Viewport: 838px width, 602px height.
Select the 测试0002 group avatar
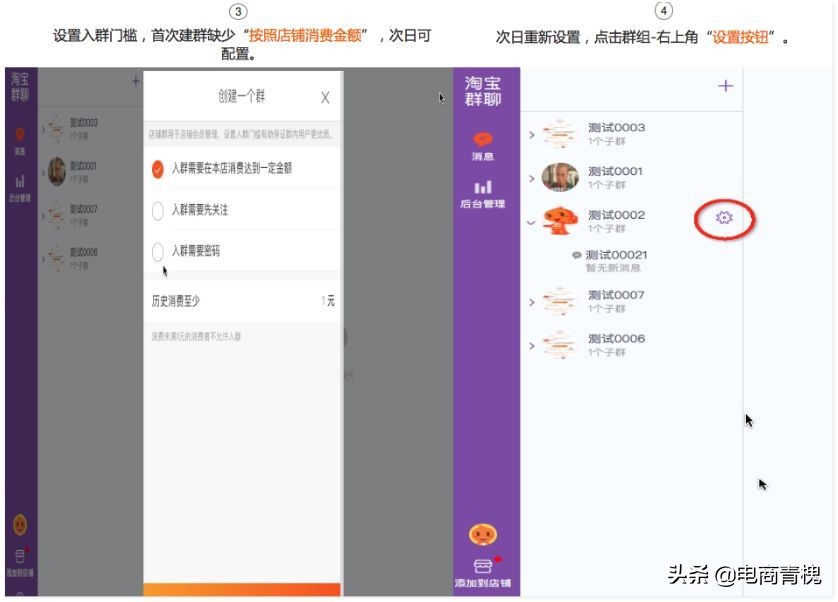point(560,221)
